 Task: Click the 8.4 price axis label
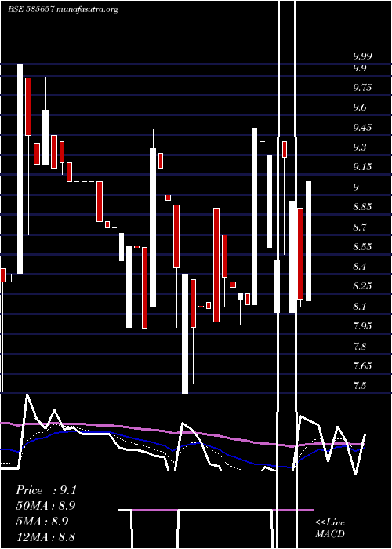point(359,267)
